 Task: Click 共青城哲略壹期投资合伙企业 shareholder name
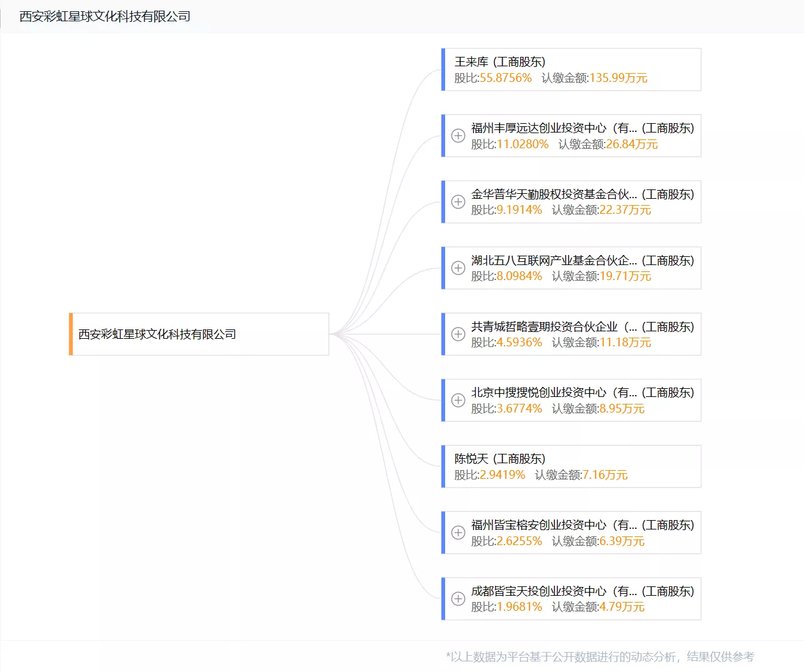554,327
